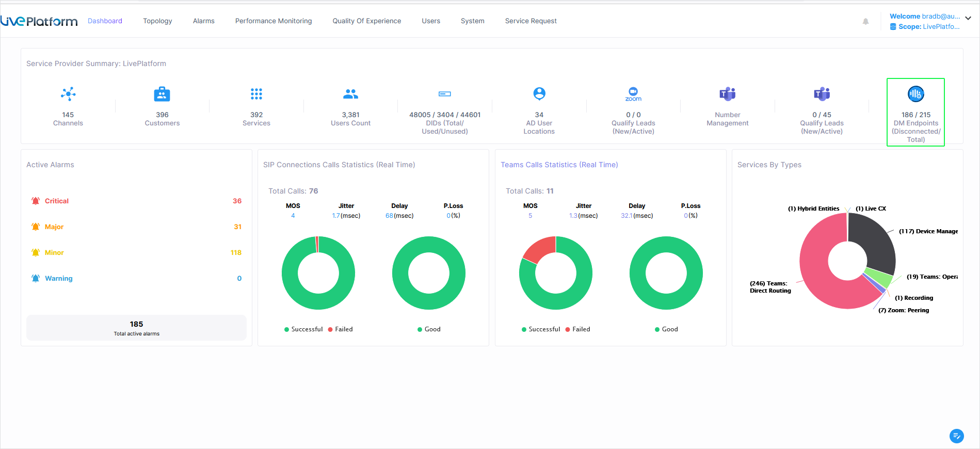Toggle the Teams Successful legend item
This screenshot has height=449, width=980.
point(541,329)
